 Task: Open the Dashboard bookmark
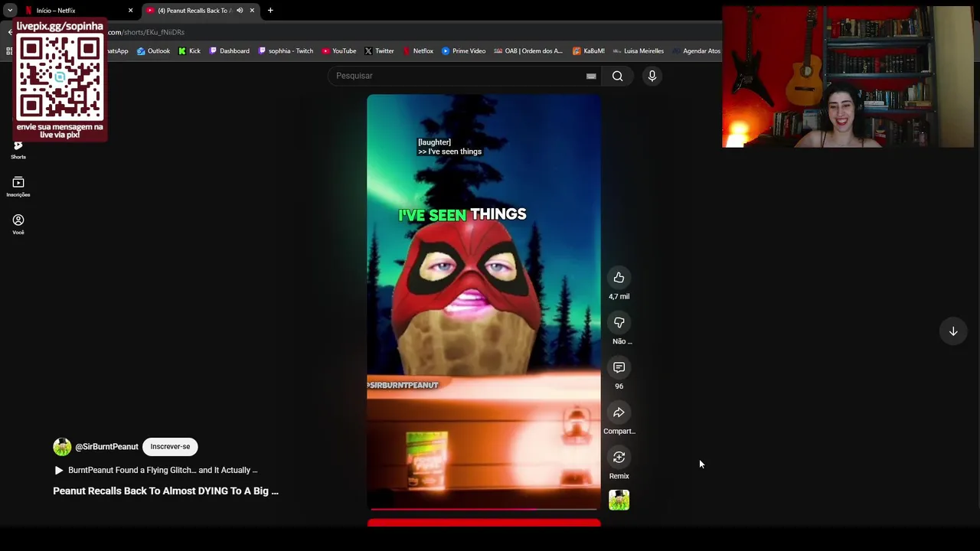[x=229, y=51]
